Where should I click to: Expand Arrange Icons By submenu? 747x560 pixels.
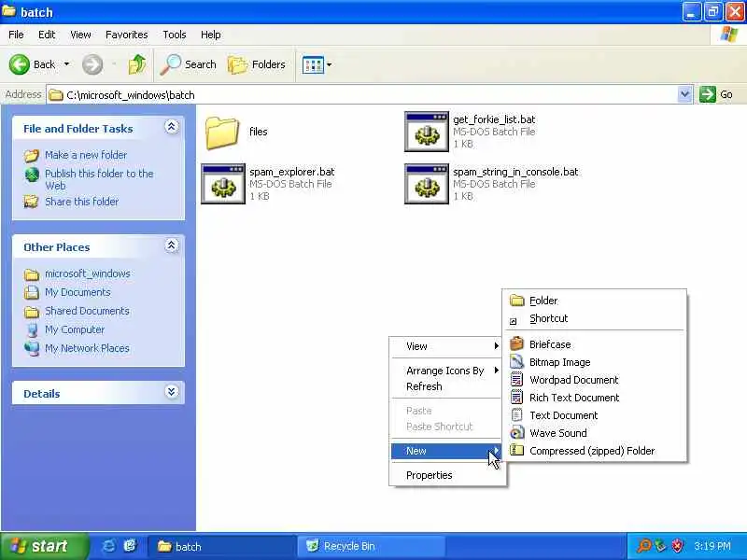pos(446,371)
